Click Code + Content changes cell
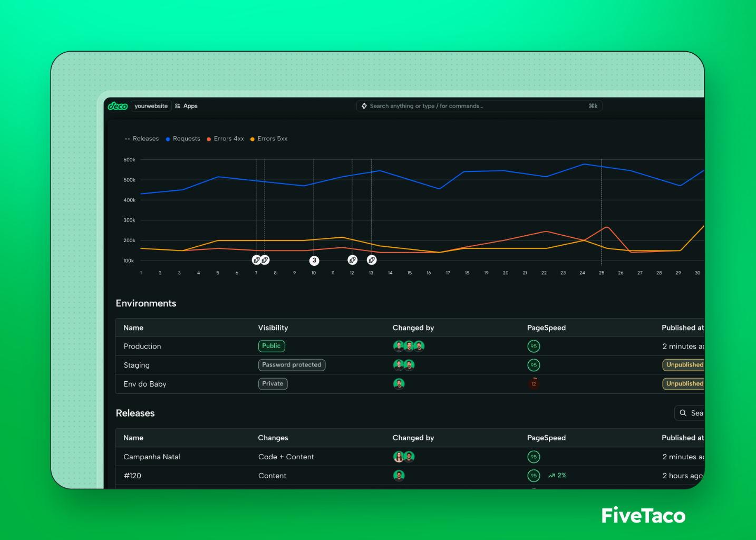Image resolution: width=756 pixels, height=540 pixels. tap(286, 457)
